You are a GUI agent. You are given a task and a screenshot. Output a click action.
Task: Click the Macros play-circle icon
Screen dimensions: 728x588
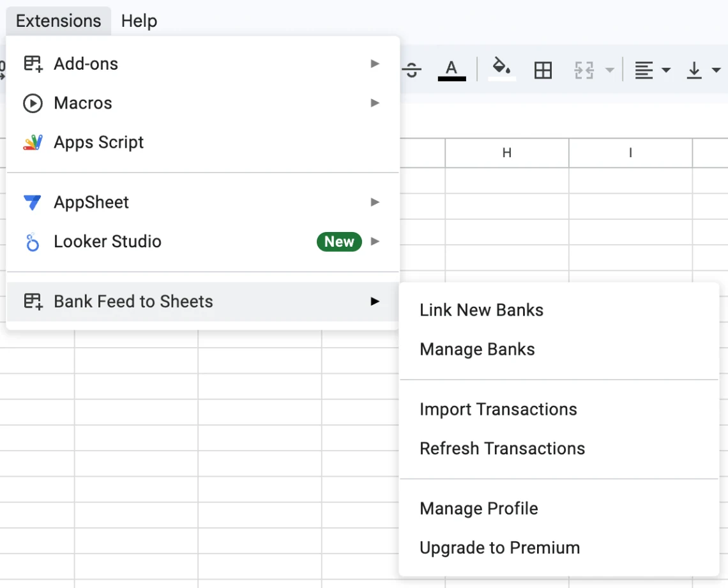pyautogui.click(x=33, y=103)
